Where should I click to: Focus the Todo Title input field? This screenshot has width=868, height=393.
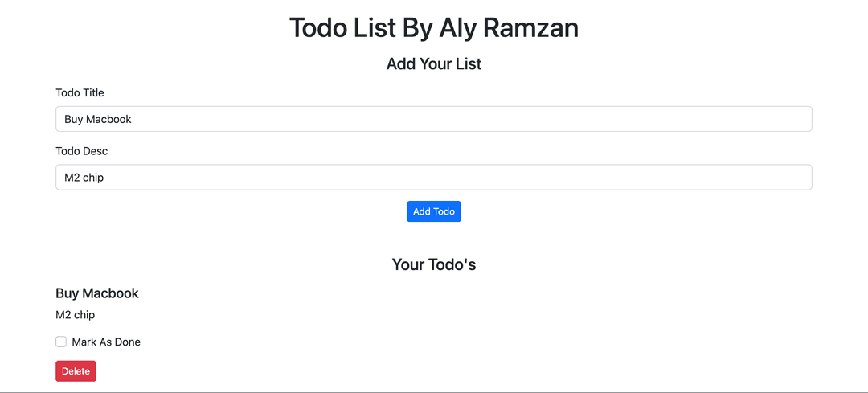pos(434,119)
